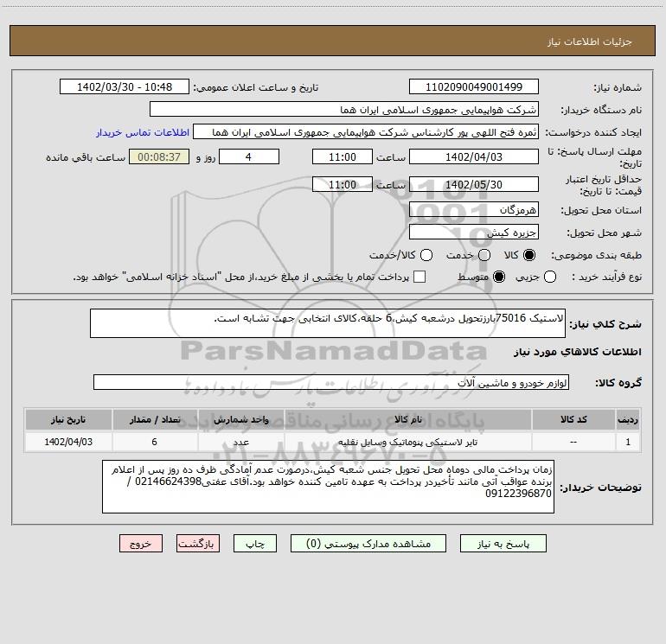Click the پاسخ به نیاز button

pos(503,544)
